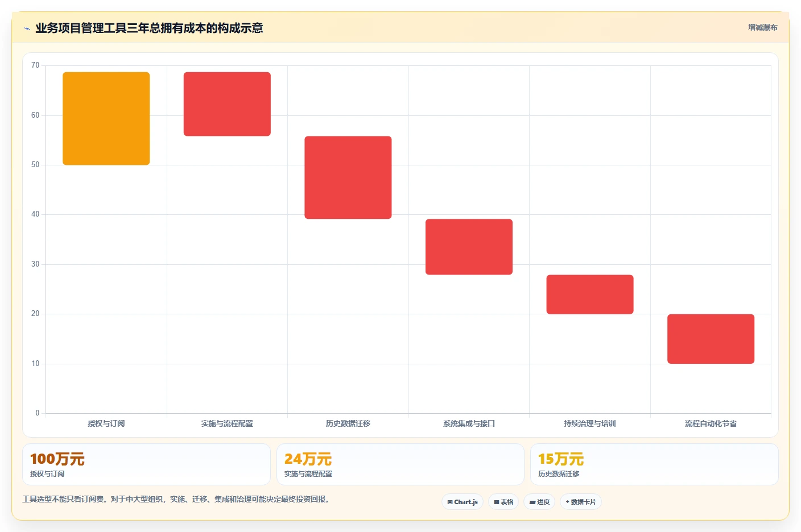
Task: Click the 100万元 value in the first card
Action: (57, 459)
